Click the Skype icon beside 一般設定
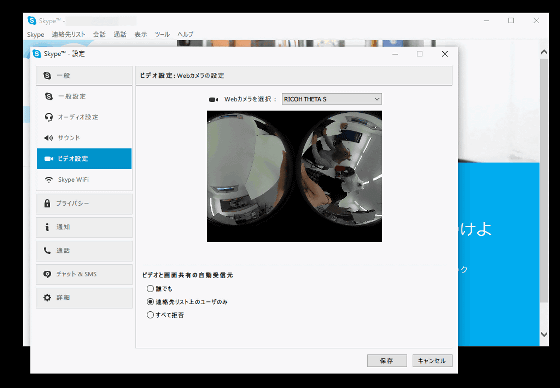 [x=49, y=96]
